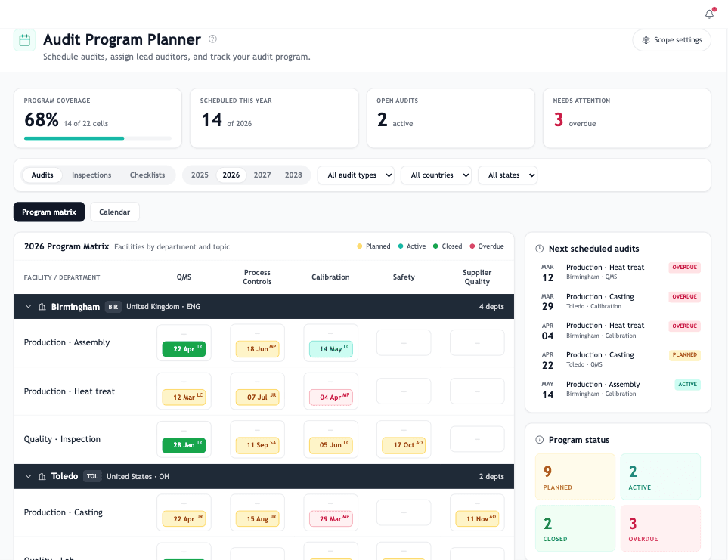Open Apr 04 Heat treat scheduled audit
The height and width of the screenshot is (560, 728).
[618, 330]
